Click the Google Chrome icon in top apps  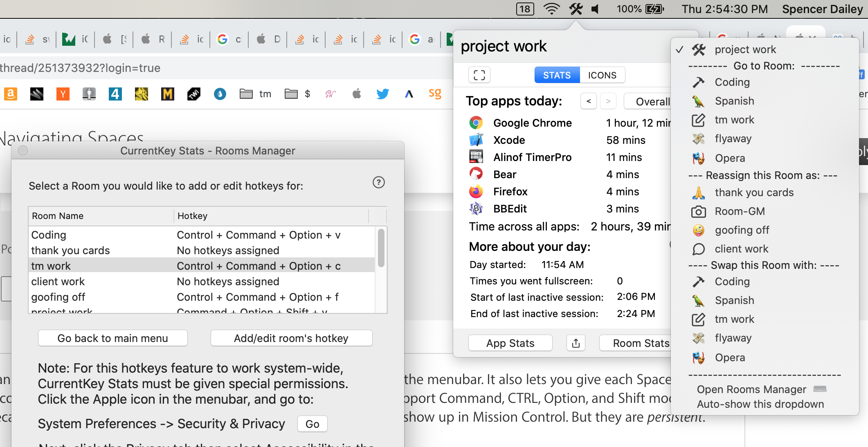[476, 123]
